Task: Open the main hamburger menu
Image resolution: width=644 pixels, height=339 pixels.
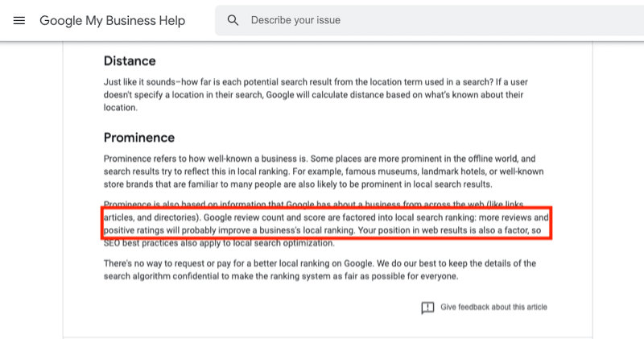Action: [x=19, y=20]
